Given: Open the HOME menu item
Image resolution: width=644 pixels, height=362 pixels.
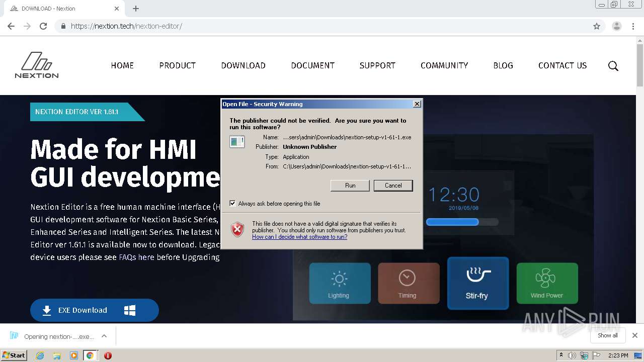Looking at the screenshot, I should pyautogui.click(x=122, y=65).
